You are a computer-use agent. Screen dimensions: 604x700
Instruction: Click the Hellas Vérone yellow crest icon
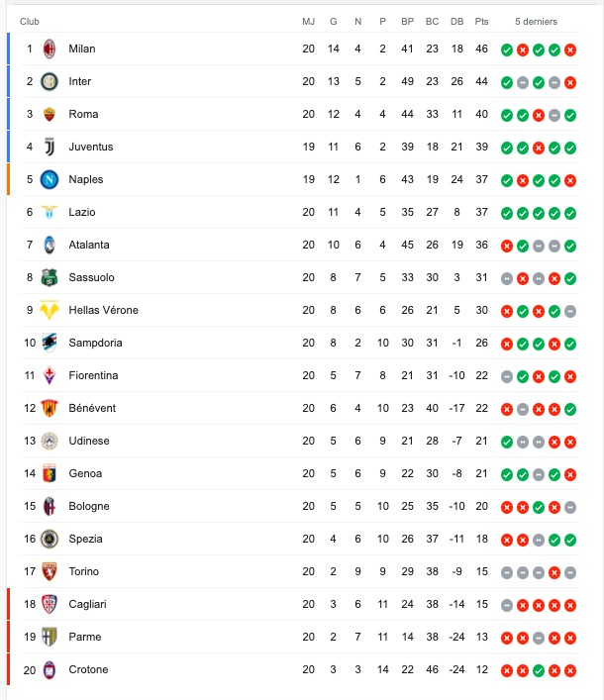tap(50, 310)
